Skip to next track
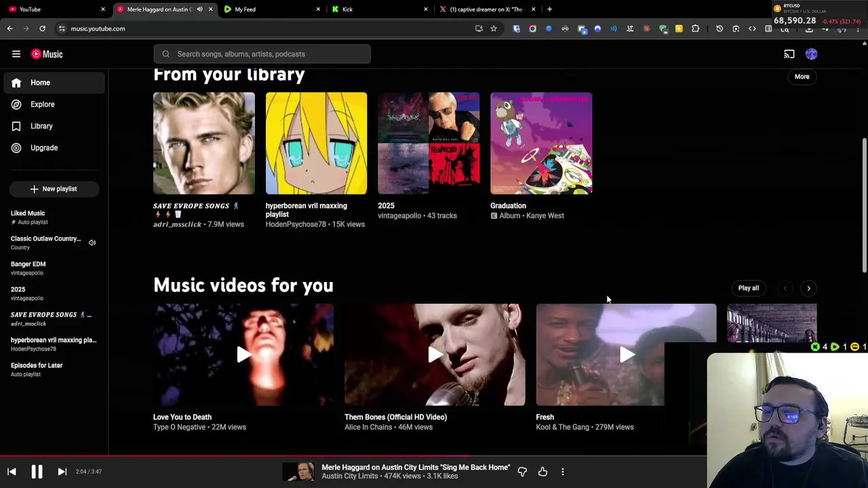The width and height of the screenshot is (868, 488). pyautogui.click(x=62, y=472)
